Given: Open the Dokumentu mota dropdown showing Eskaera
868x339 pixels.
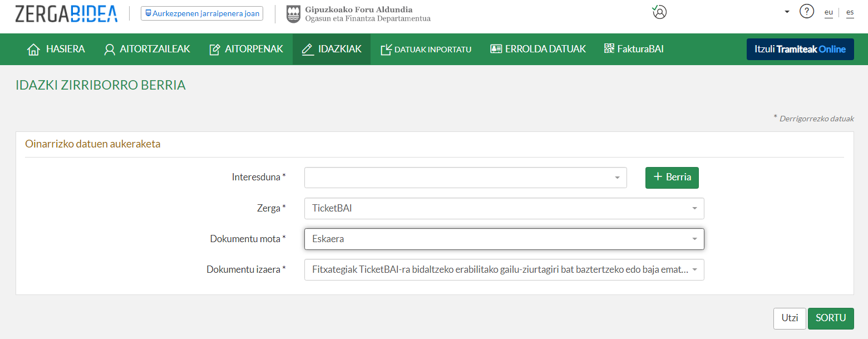Looking at the screenshot, I should click(694, 239).
